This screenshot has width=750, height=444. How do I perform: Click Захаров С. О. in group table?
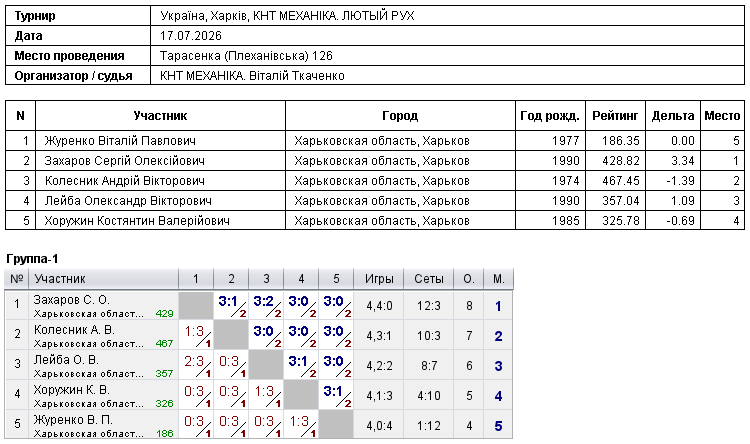point(72,300)
